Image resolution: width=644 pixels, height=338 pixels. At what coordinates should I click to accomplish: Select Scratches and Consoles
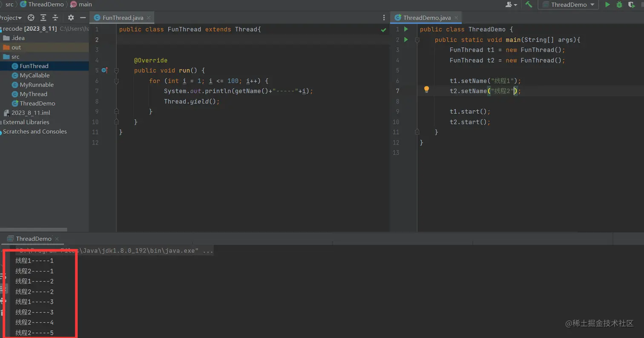pos(44,132)
